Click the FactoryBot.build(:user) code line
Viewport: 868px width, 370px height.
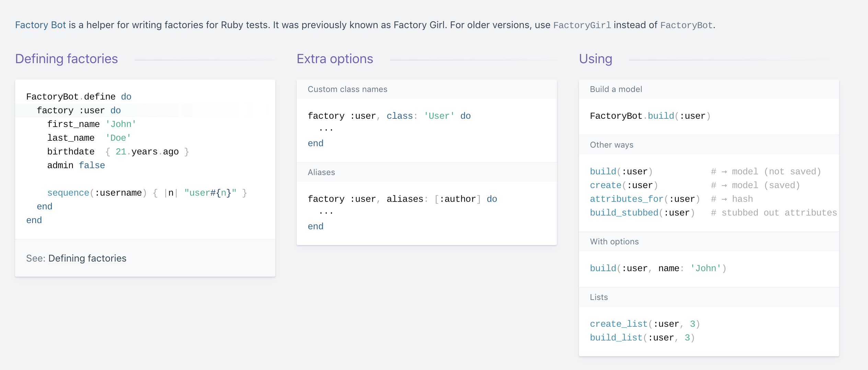(650, 116)
